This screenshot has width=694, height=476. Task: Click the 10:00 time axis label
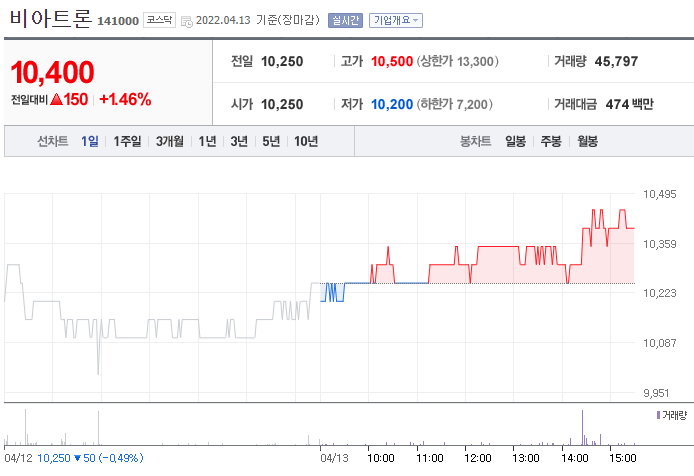[x=381, y=458]
